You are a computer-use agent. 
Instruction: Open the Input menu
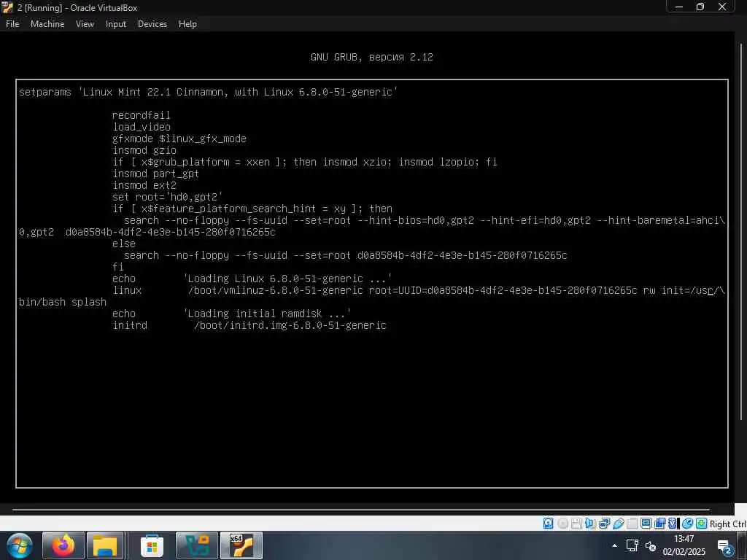116,24
